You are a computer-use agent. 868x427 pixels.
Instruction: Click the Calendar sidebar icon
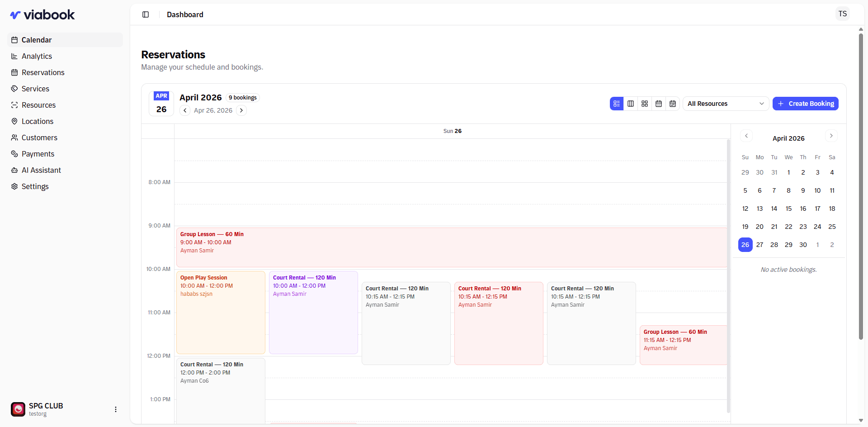(x=14, y=40)
